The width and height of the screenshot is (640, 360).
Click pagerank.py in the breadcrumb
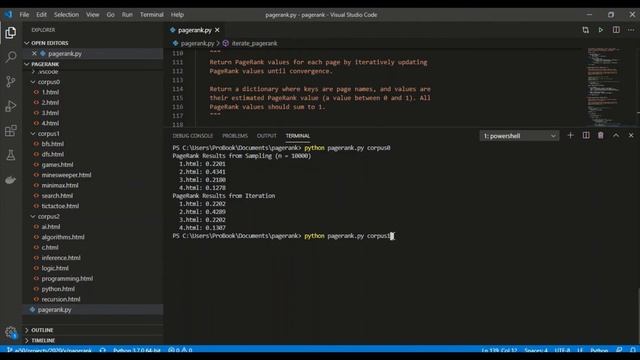(197, 43)
